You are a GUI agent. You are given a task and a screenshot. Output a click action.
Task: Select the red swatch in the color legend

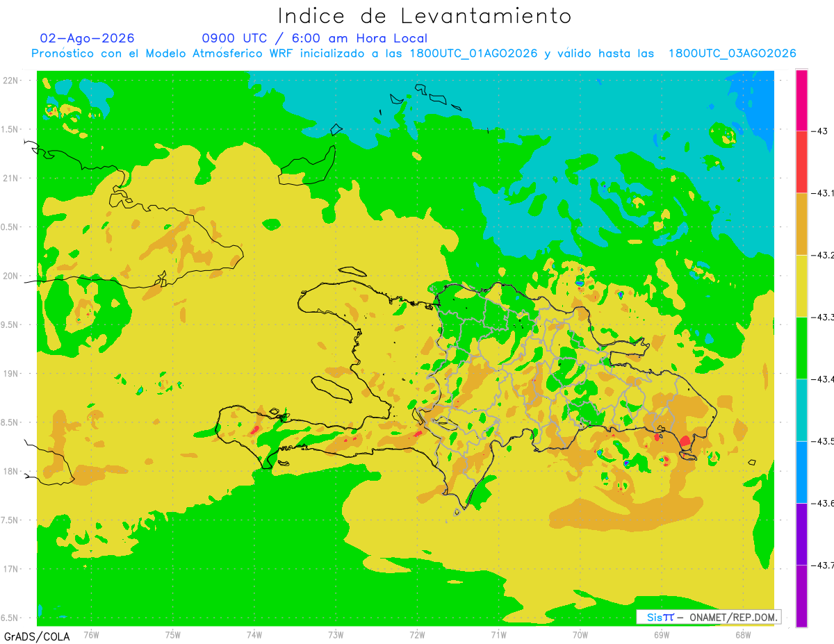click(x=801, y=162)
